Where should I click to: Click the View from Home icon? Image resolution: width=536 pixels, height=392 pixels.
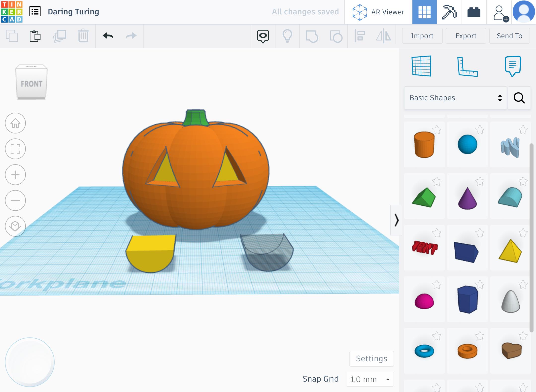pos(16,123)
